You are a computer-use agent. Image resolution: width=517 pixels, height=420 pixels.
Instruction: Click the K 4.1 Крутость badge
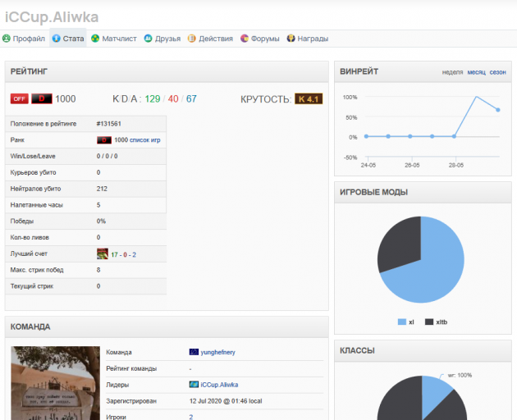click(309, 99)
